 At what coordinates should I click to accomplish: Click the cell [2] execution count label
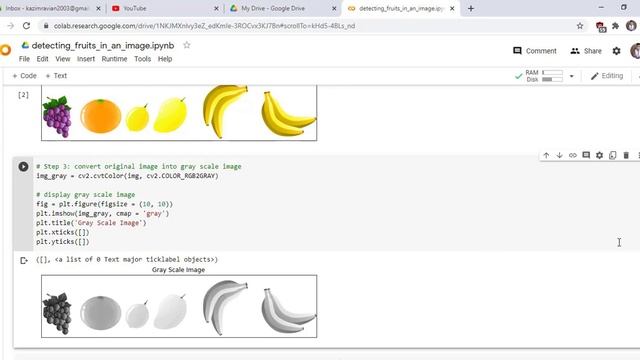point(23,95)
